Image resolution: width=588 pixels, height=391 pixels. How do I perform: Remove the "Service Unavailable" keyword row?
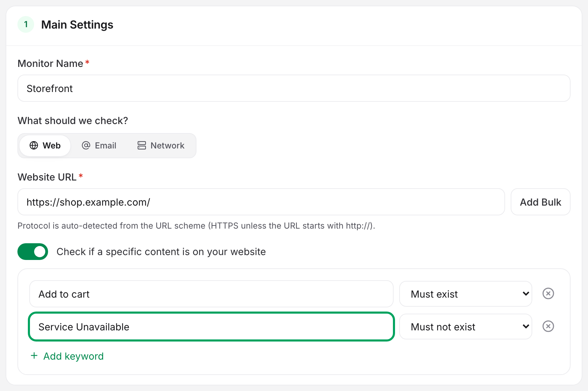point(548,326)
